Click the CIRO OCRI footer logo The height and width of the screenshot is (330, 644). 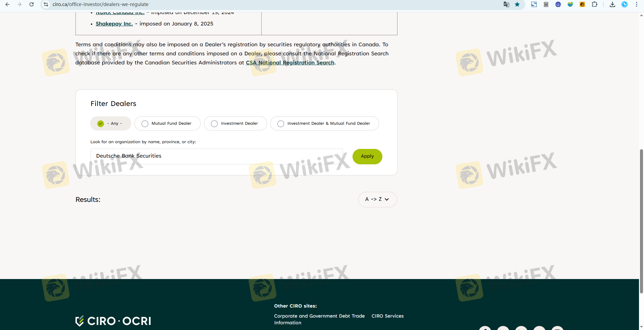click(113, 321)
